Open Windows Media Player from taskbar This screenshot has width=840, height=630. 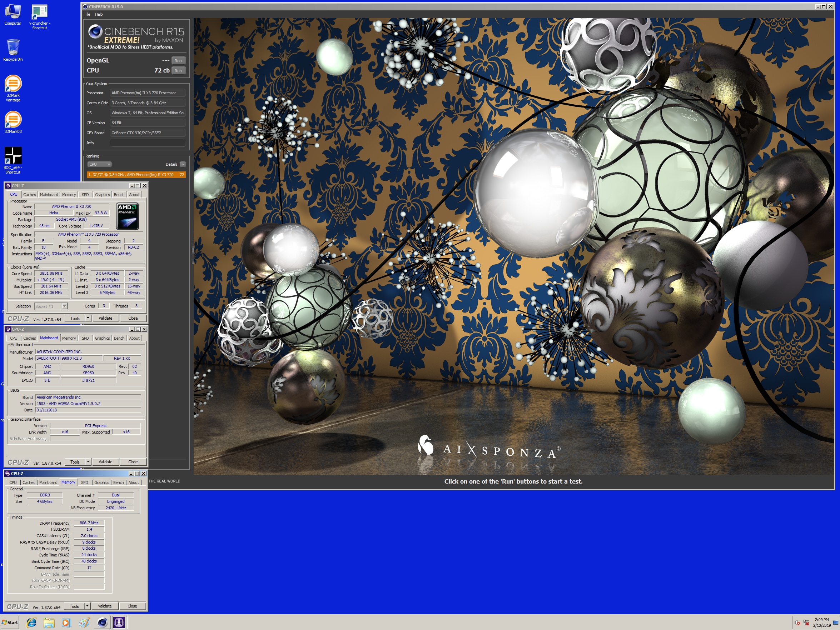66,622
